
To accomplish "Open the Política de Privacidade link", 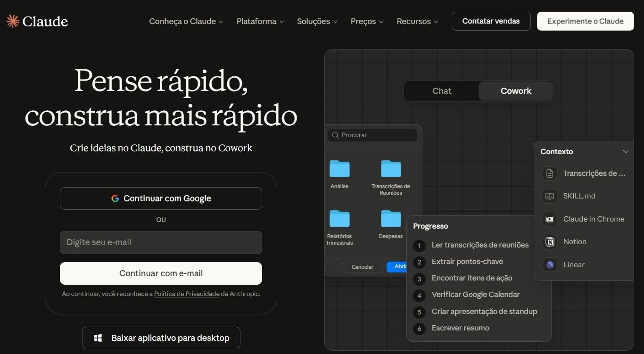I will 187,294.
